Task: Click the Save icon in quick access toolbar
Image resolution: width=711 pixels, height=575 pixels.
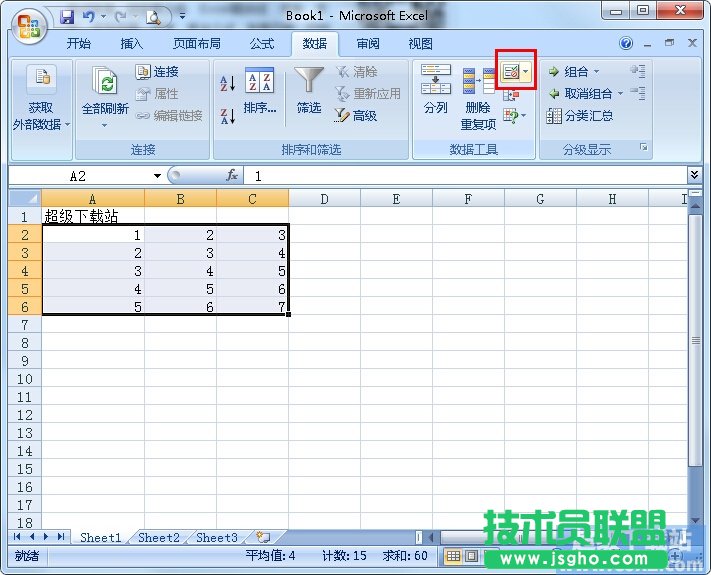Action: 68,17
